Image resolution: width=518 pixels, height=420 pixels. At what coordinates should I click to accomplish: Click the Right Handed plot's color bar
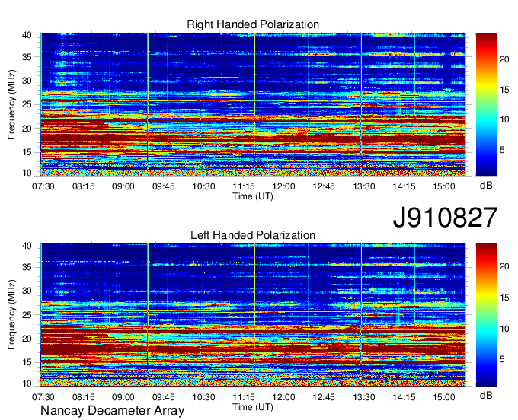(486, 104)
